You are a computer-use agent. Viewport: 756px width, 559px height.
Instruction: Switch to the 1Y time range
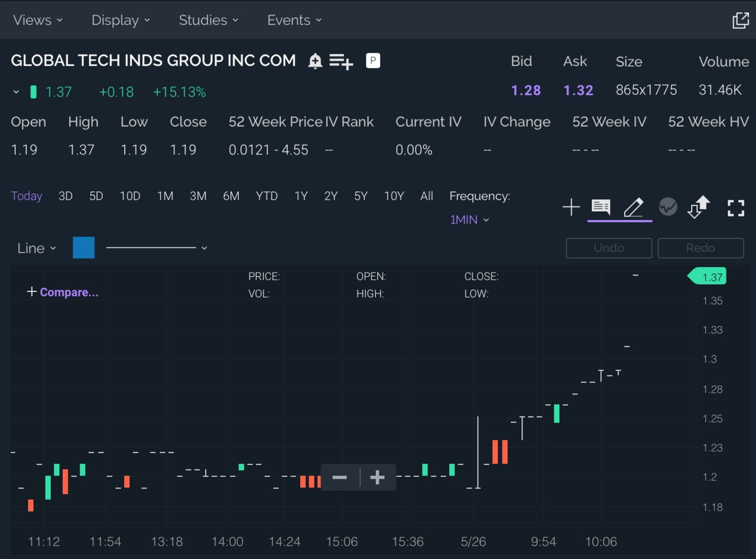(301, 196)
